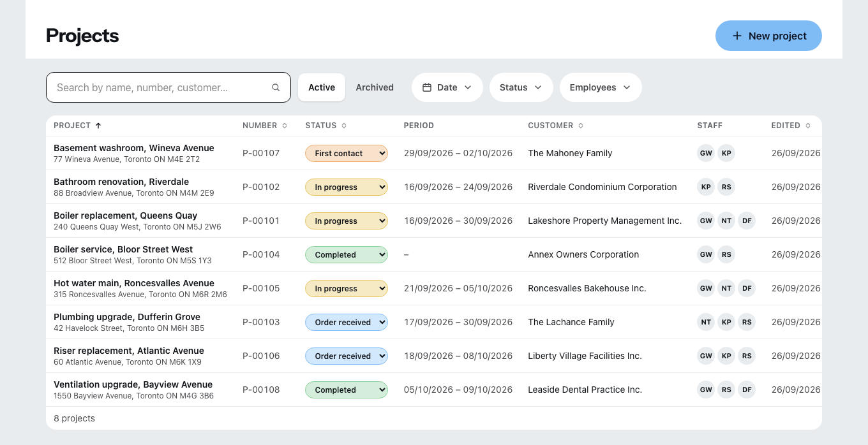This screenshot has width=868, height=445.
Task: Click DF avatar in Hot water main row
Action: [747, 288]
